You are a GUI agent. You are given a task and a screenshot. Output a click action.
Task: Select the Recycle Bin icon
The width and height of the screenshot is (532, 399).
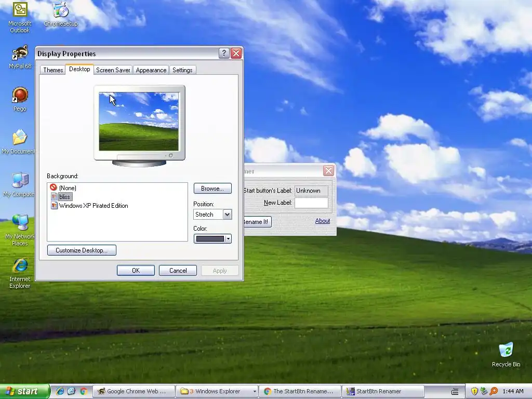pos(506,354)
